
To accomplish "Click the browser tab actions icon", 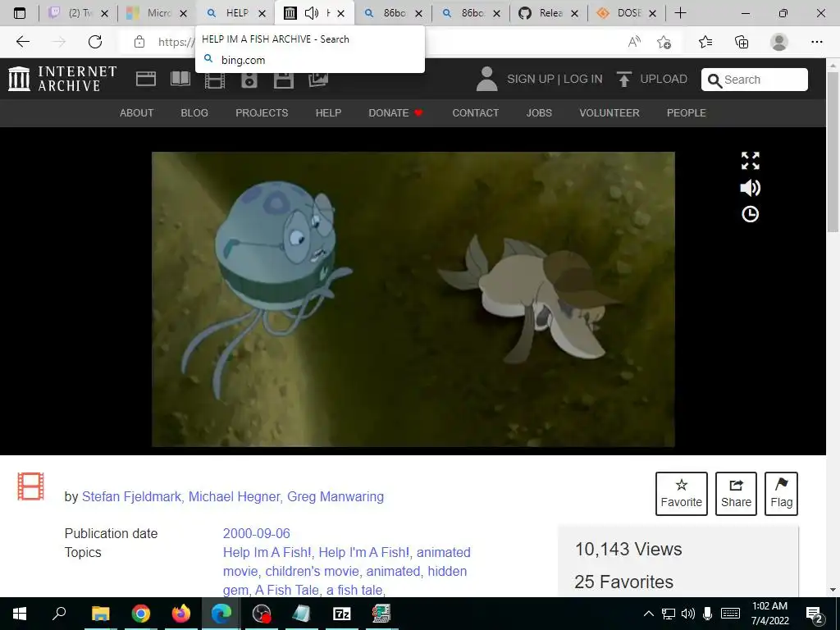I will (x=20, y=13).
